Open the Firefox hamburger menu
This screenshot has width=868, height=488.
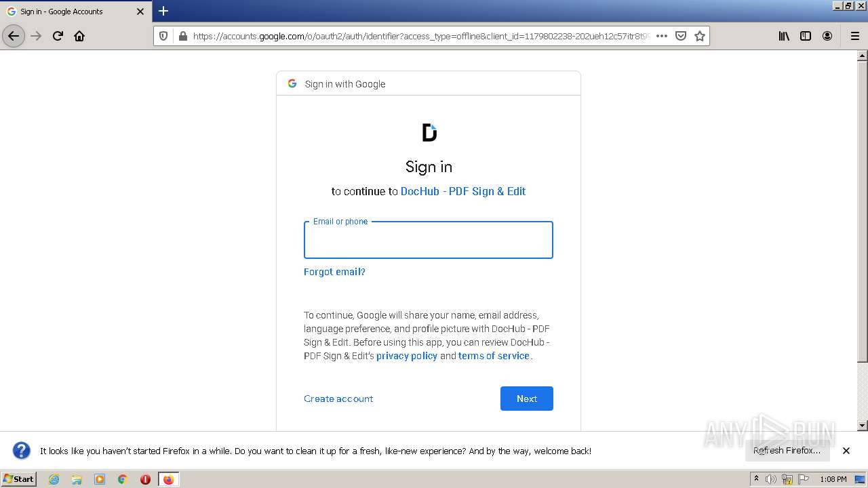tap(854, 36)
